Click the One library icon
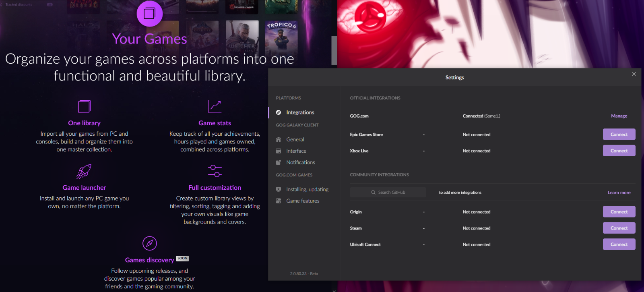Screen dimensions: 644x292 (x=84, y=106)
